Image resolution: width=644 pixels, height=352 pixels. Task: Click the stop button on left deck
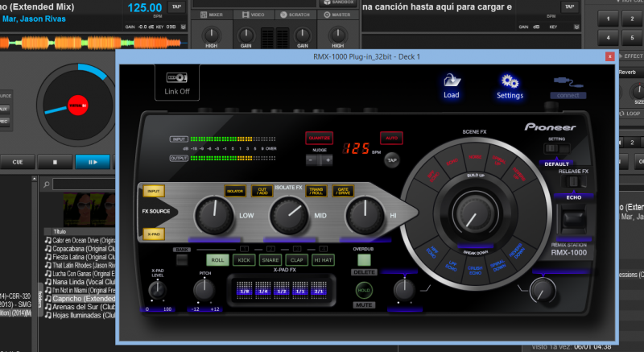pos(55,162)
